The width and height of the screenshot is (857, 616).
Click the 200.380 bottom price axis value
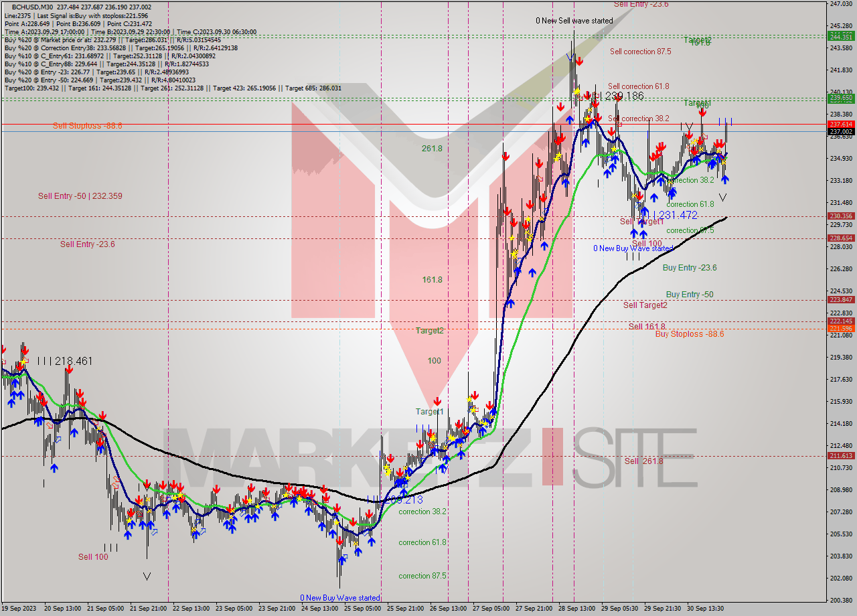(841, 600)
